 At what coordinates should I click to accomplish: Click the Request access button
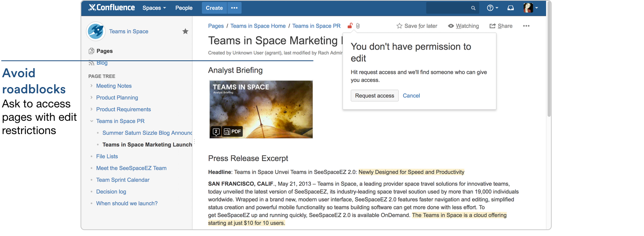tap(375, 96)
